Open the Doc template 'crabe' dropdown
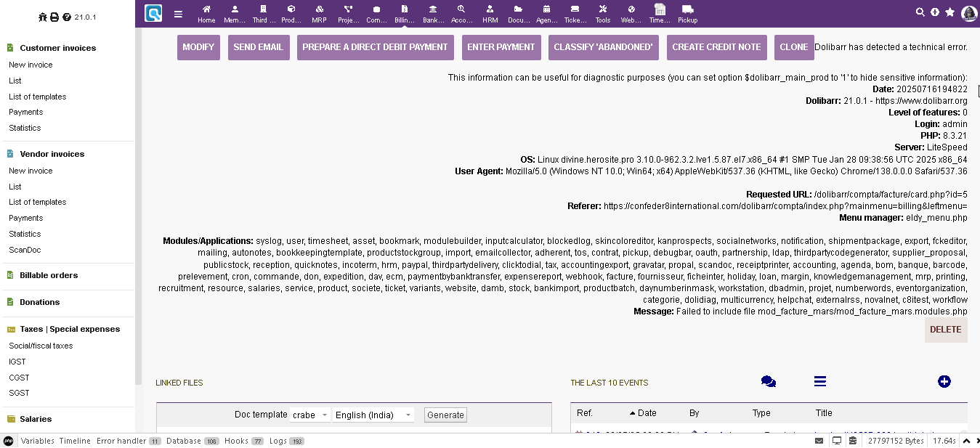This screenshot has height=448, width=980. (310, 415)
